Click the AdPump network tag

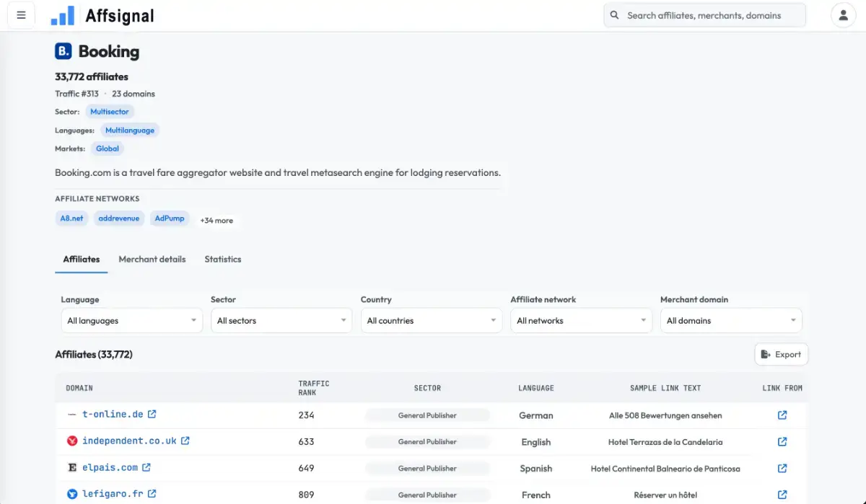(x=170, y=218)
